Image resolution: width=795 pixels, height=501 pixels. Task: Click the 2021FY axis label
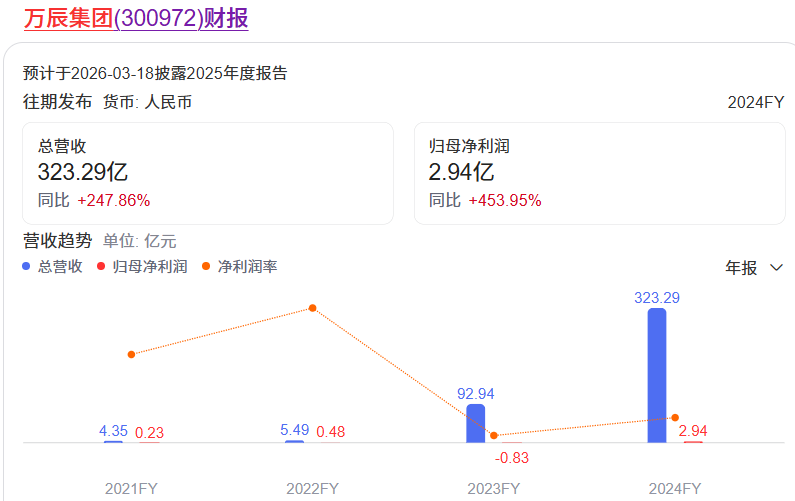click(131, 489)
